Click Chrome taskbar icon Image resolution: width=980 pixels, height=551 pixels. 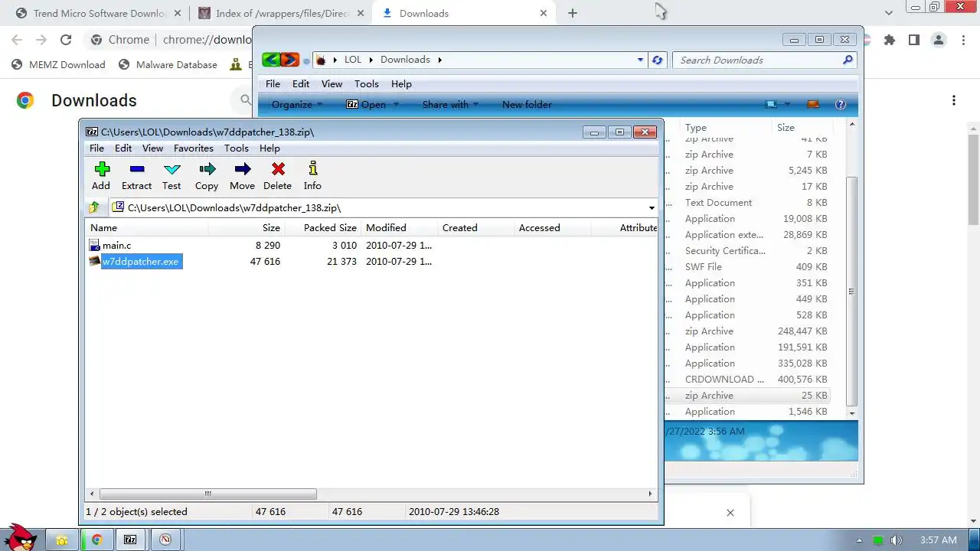click(x=97, y=540)
